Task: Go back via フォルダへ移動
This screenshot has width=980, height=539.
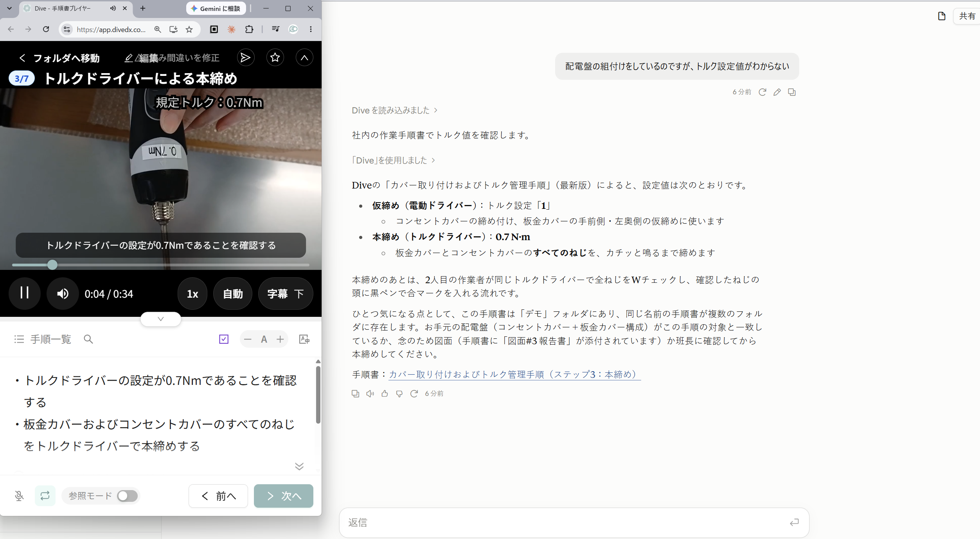Action: tap(59, 58)
